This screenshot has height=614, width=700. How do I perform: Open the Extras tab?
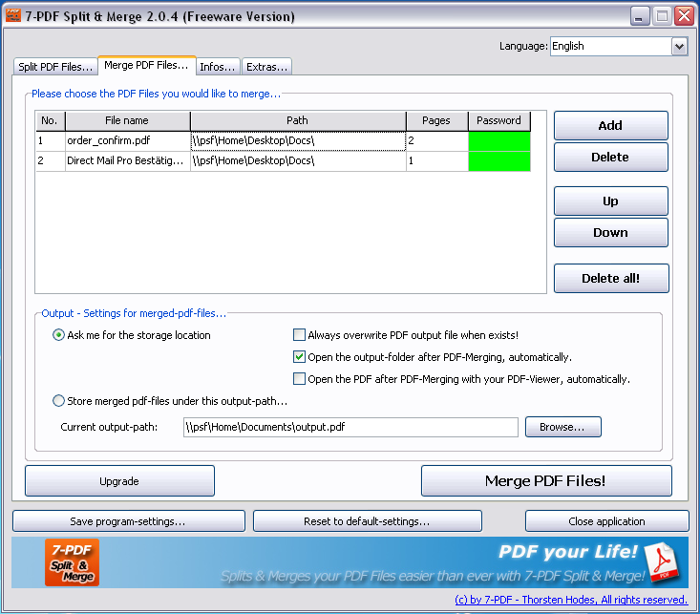(x=267, y=67)
